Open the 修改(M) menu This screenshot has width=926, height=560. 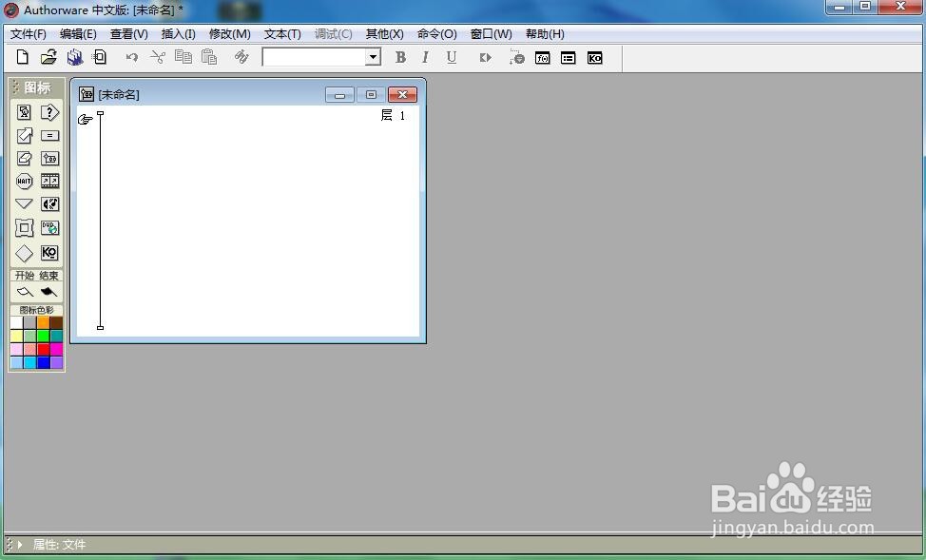click(x=230, y=34)
